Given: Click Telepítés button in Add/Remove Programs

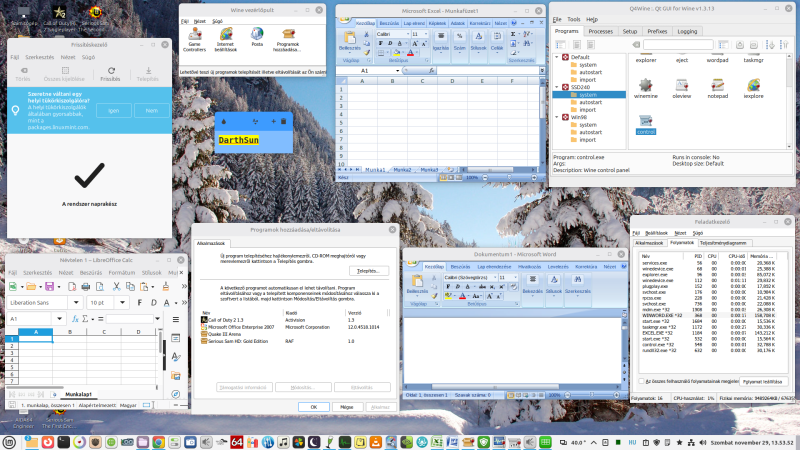Looking at the screenshot, I should tap(369, 271).
